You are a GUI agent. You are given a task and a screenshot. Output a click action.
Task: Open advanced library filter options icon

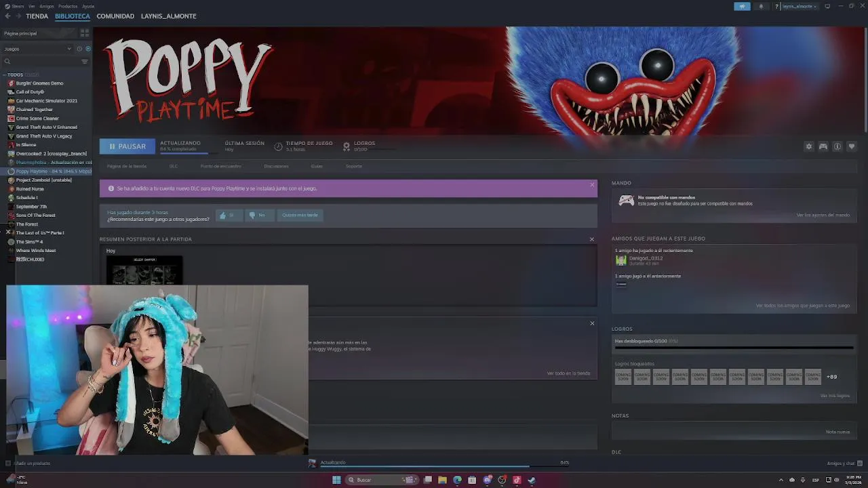[85, 62]
